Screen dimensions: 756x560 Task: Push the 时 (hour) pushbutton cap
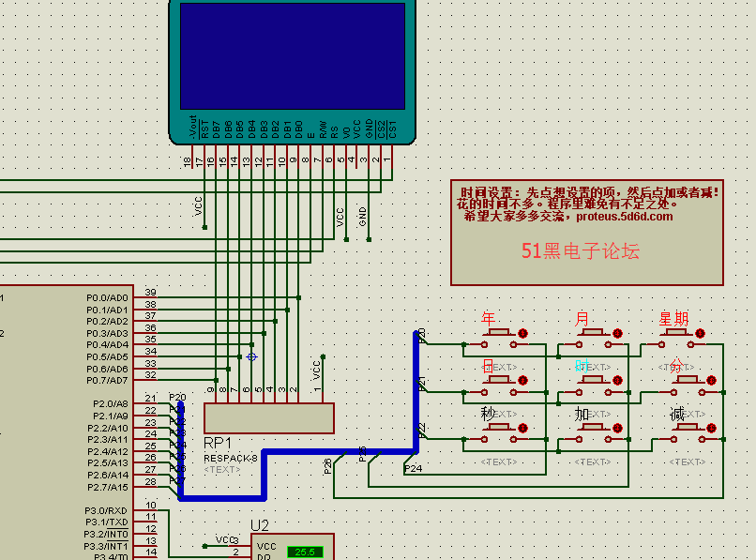click(x=594, y=380)
